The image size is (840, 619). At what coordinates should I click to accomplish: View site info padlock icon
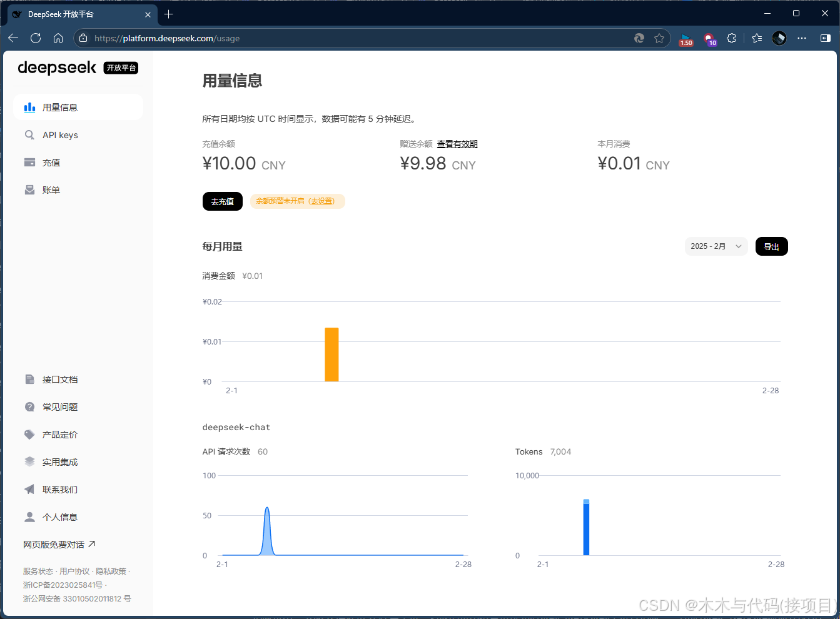pyautogui.click(x=83, y=38)
